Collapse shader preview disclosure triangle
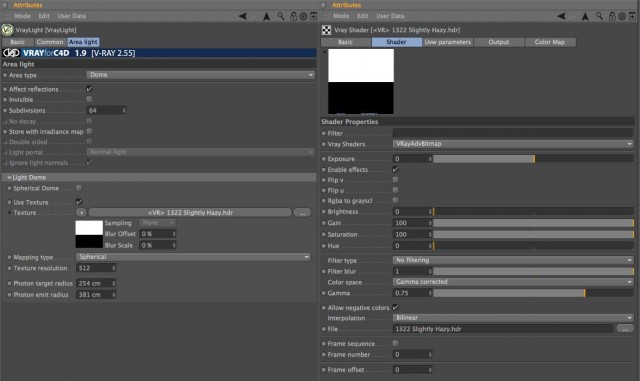The width and height of the screenshot is (640, 381). [324, 52]
